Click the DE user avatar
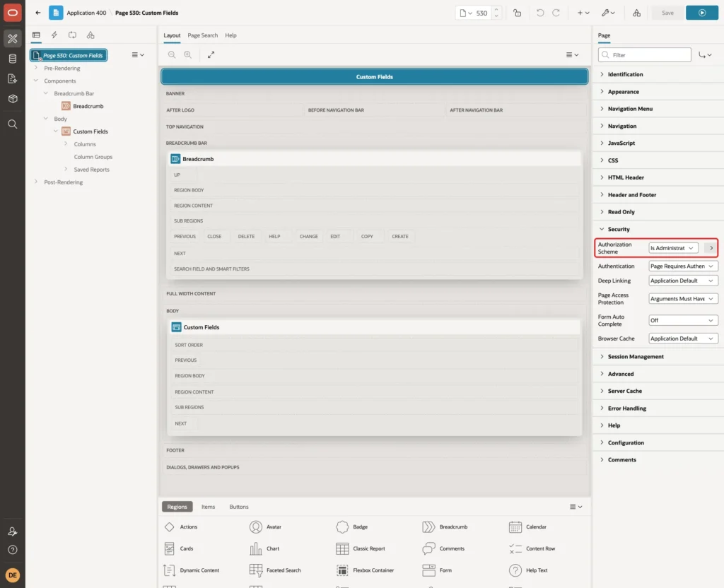This screenshot has height=588, width=724. 13,575
